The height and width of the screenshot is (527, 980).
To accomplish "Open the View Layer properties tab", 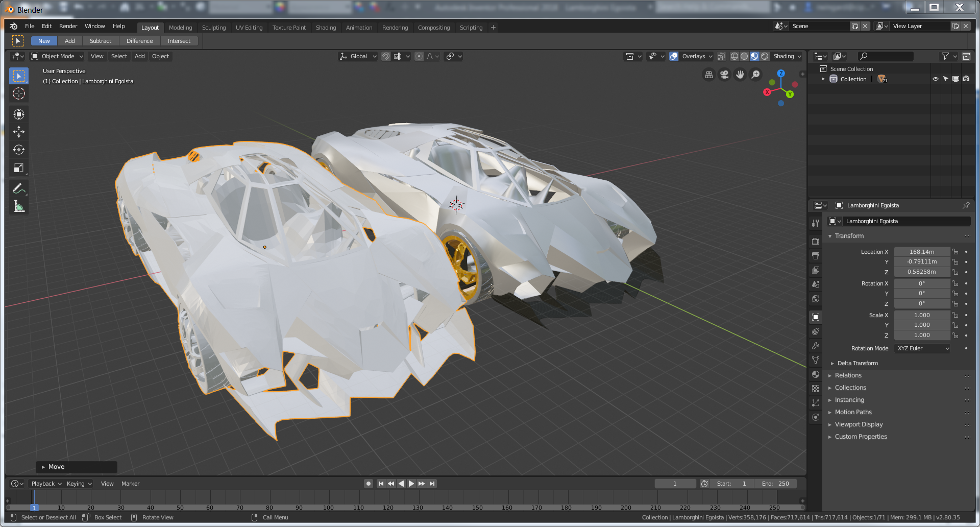I will click(x=816, y=270).
